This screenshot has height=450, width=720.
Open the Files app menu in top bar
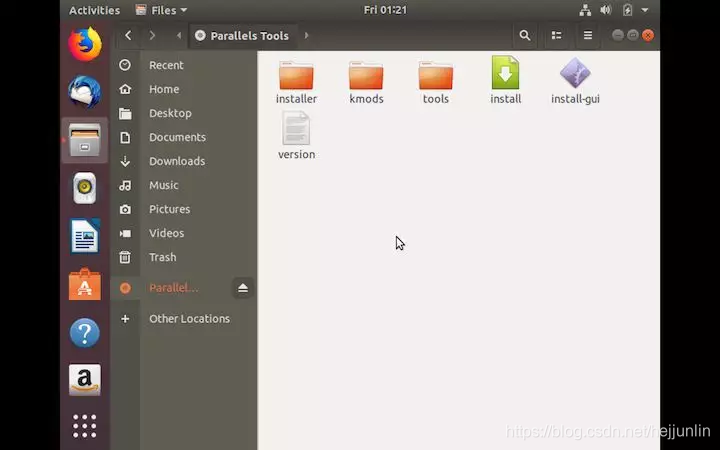point(162,10)
